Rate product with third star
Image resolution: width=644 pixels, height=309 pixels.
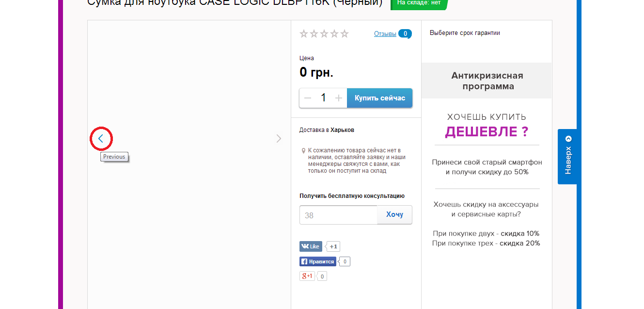coord(324,33)
